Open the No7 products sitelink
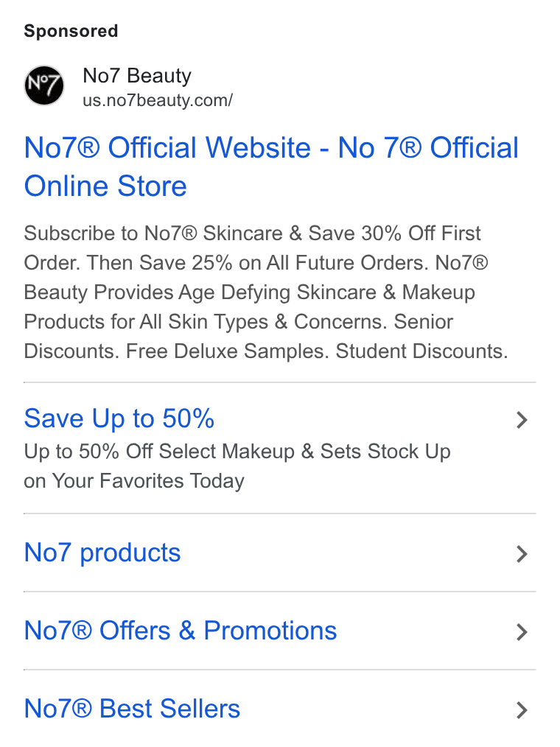 (102, 553)
